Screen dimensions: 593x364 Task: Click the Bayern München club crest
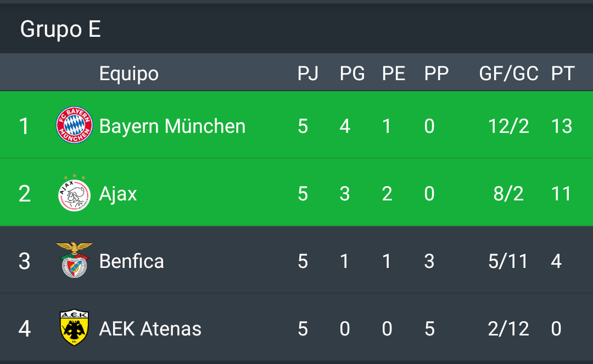pos(74,126)
